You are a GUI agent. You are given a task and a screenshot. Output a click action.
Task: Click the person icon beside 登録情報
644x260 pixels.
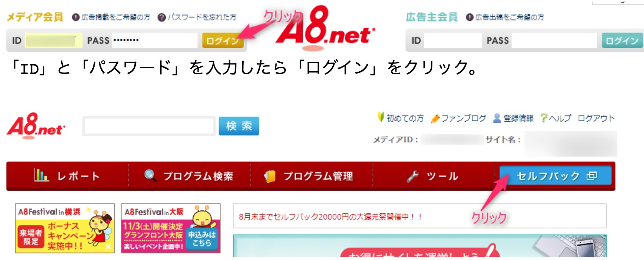coord(497,118)
